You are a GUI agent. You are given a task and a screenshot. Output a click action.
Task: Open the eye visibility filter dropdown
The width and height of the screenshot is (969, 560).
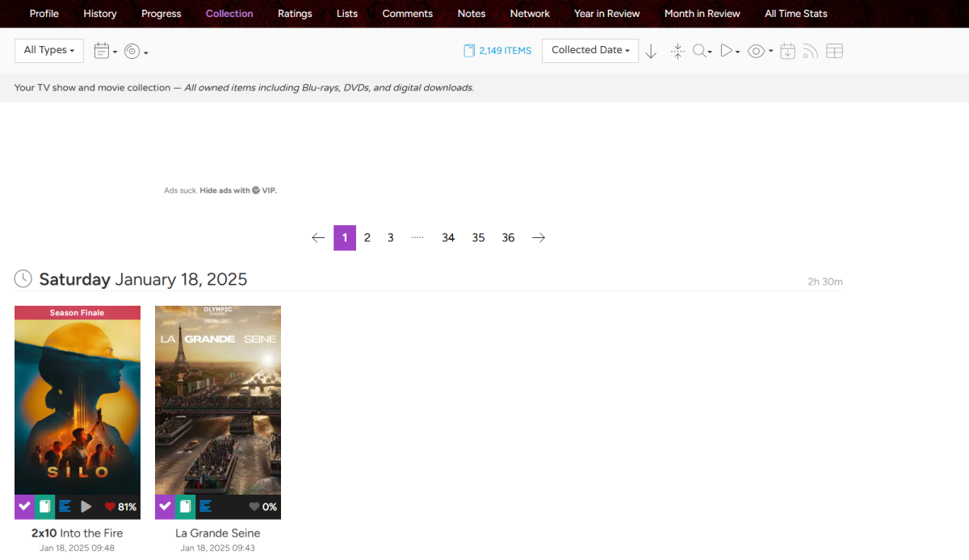760,51
